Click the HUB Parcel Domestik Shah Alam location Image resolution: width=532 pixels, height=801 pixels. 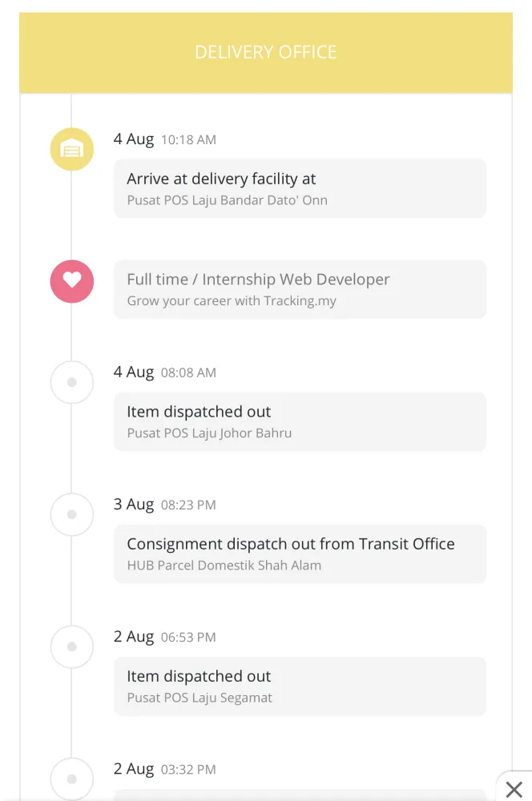(x=224, y=566)
